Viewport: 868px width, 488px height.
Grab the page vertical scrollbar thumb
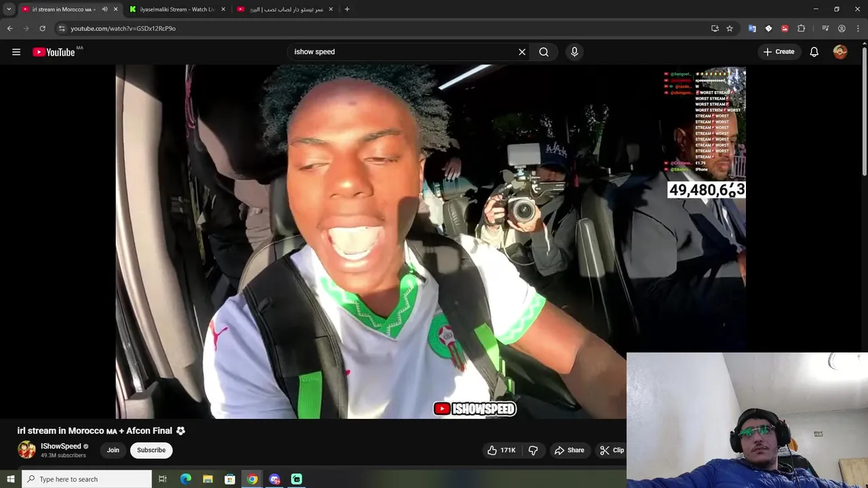(x=864, y=112)
